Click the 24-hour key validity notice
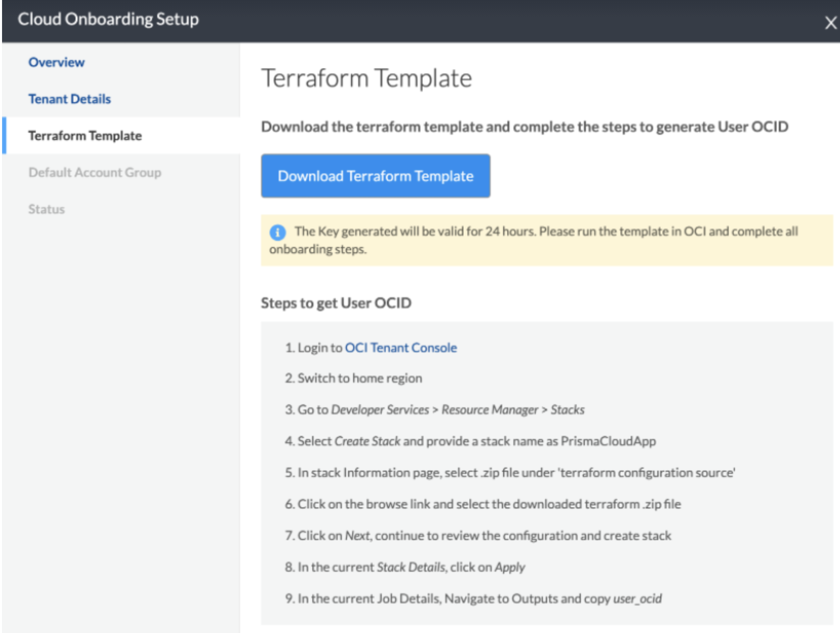Image resolution: width=840 pixels, height=633 pixels. click(546, 240)
